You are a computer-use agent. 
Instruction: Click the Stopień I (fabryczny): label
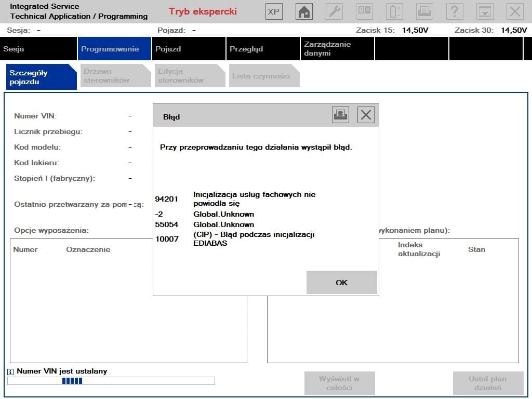[55, 179]
